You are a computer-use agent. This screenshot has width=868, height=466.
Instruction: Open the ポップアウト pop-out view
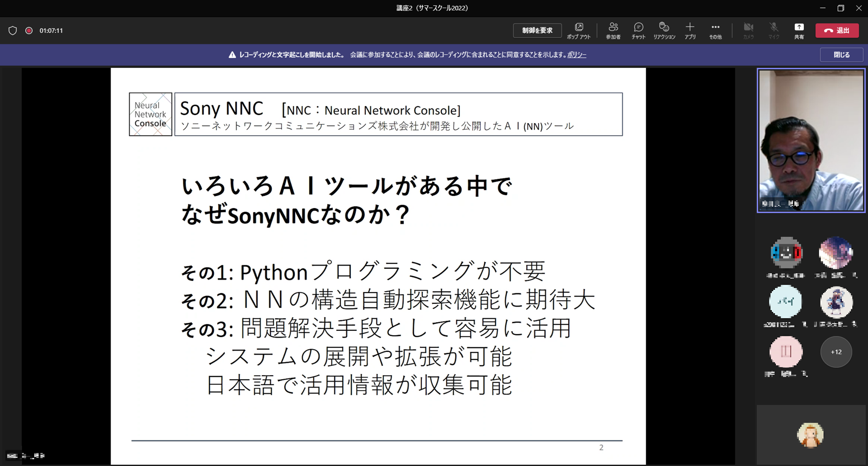tap(579, 31)
